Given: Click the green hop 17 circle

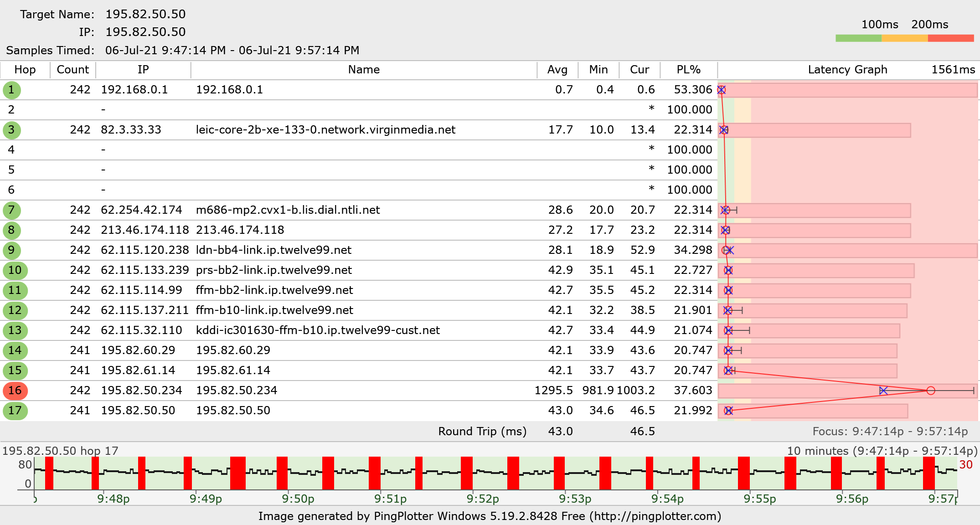Looking at the screenshot, I should pyautogui.click(x=15, y=411).
